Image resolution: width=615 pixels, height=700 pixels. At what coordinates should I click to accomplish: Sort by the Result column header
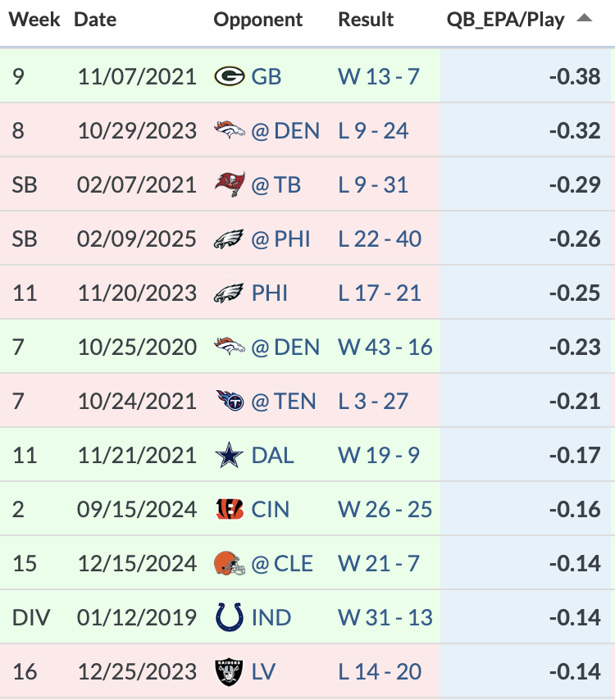366,20
